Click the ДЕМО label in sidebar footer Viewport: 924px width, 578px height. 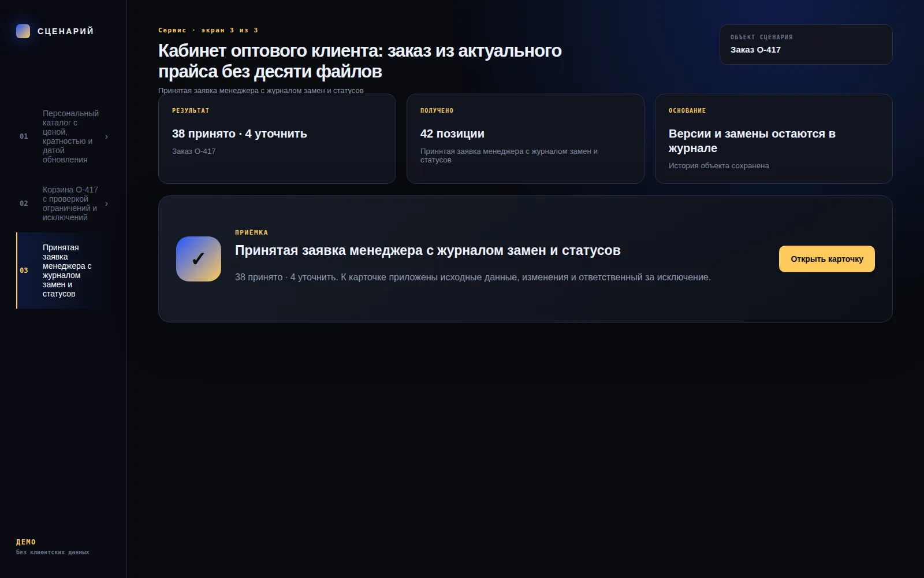26,542
